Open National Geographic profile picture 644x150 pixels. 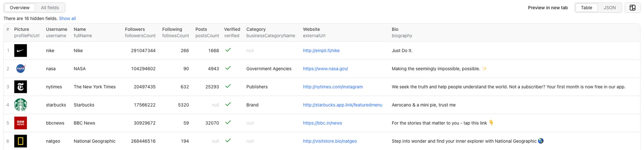click(20, 141)
